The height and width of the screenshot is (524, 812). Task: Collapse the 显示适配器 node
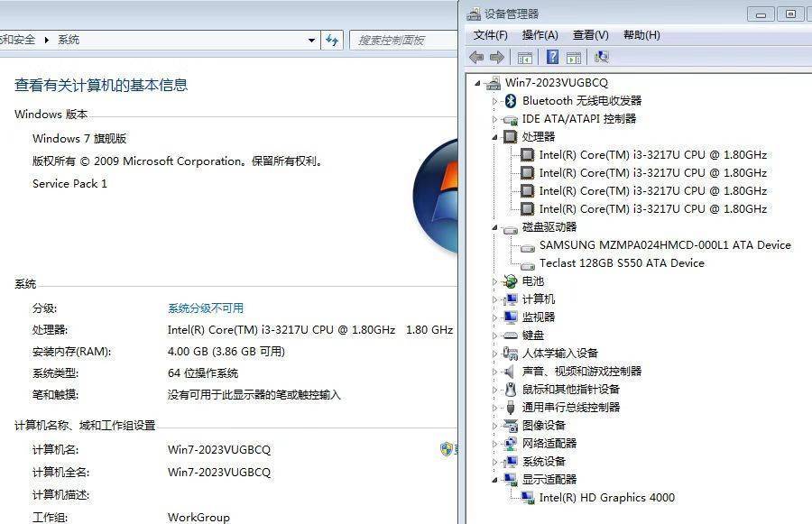coord(494,480)
